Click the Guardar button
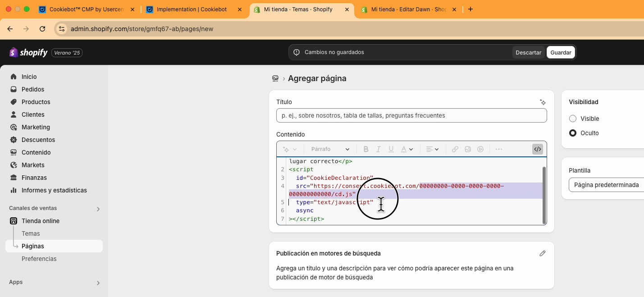This screenshot has height=297, width=644. point(561,52)
